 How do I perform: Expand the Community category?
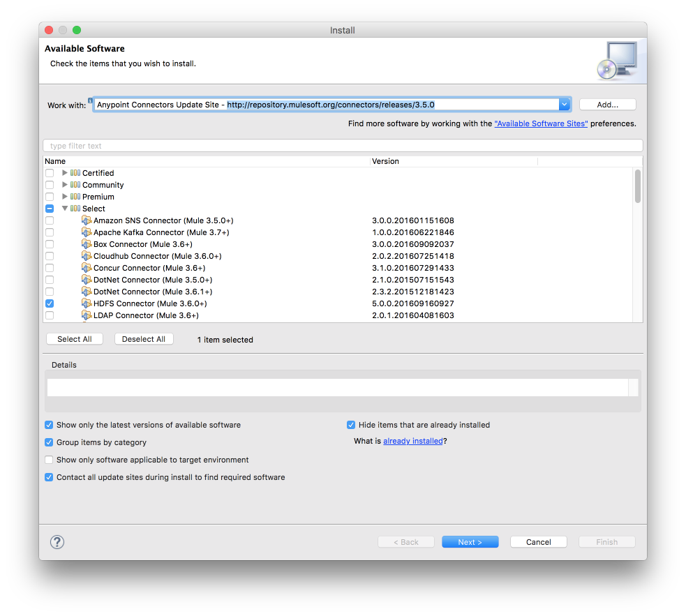[65, 185]
